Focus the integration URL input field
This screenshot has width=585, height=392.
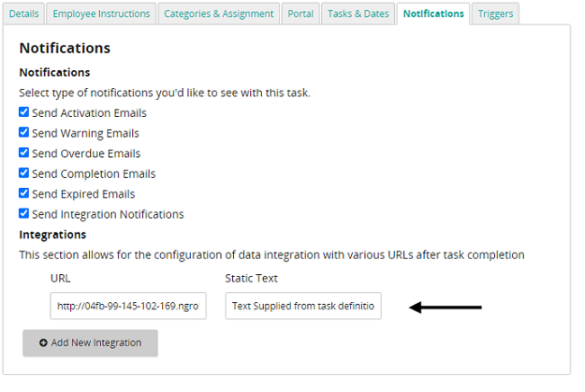click(129, 306)
